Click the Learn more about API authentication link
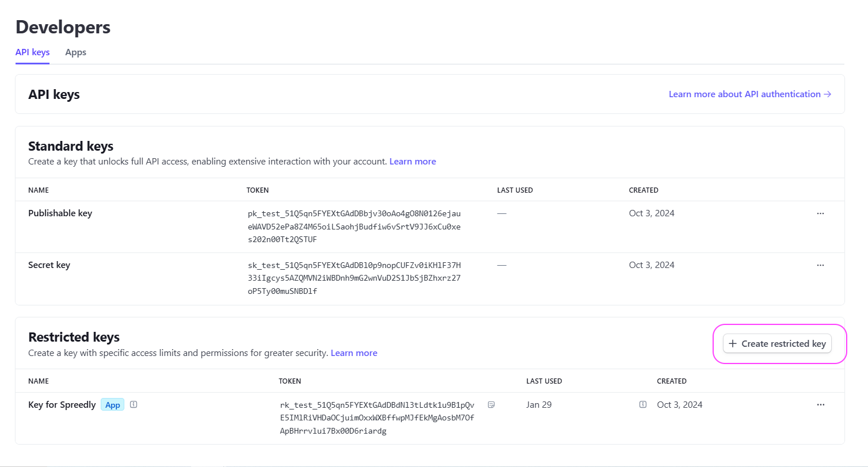The image size is (868, 467). pyautogui.click(x=744, y=94)
